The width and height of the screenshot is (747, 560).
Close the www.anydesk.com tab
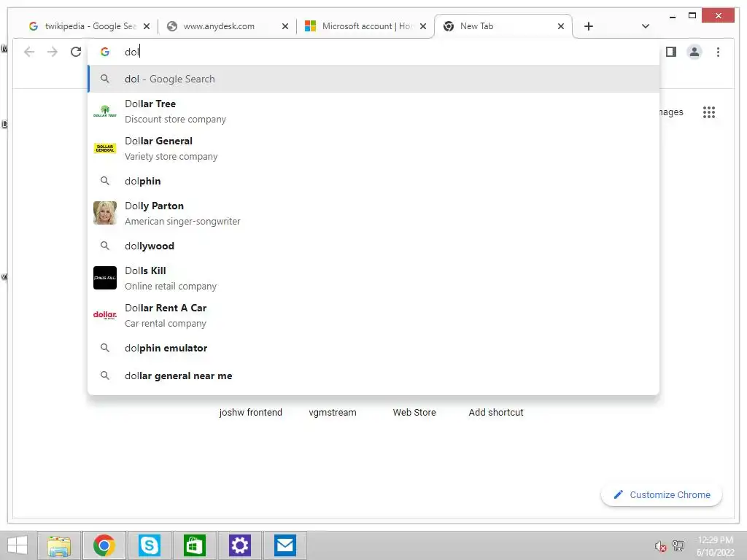point(285,26)
